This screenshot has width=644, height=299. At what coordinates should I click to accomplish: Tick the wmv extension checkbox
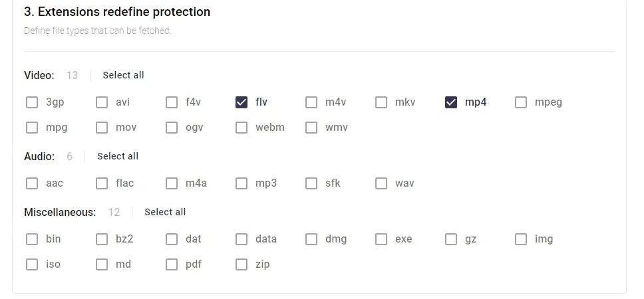(x=311, y=128)
